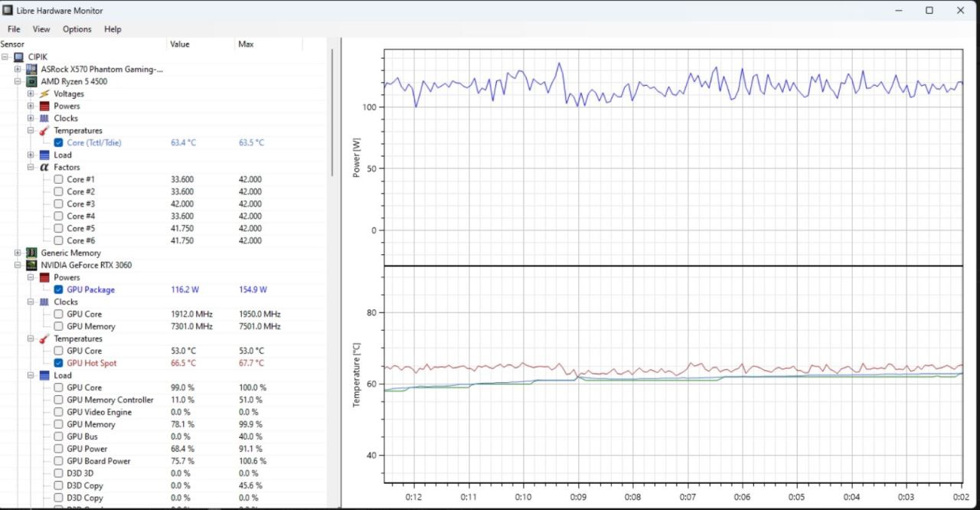Click the Clocks icon under NVIDIA GeForce
The image size is (980, 510).
pyautogui.click(x=44, y=302)
